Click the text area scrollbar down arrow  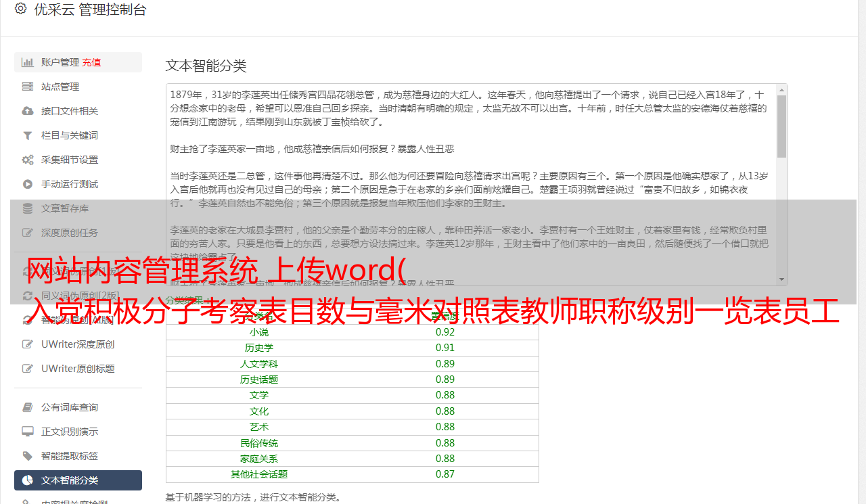pyautogui.click(x=781, y=279)
